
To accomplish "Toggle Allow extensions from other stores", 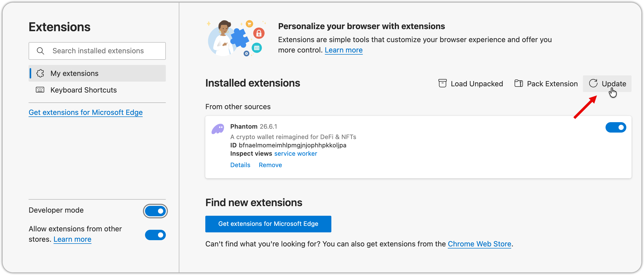I will tap(155, 235).
